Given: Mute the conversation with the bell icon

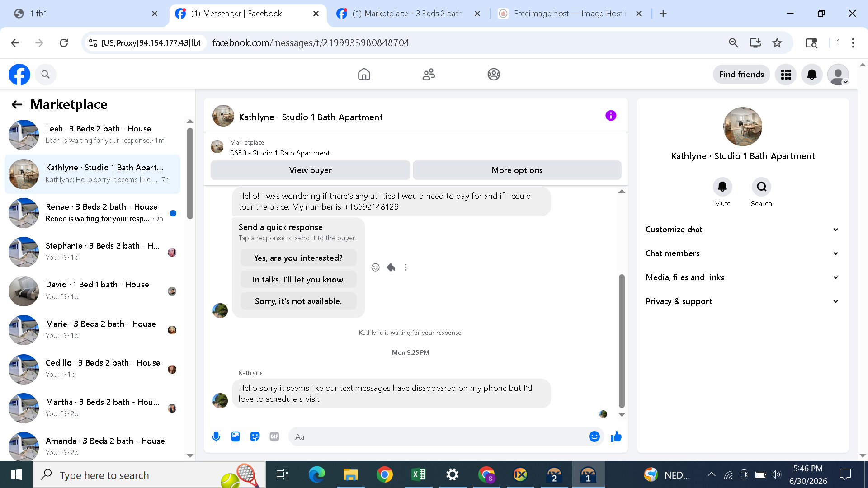Looking at the screenshot, I should (722, 187).
